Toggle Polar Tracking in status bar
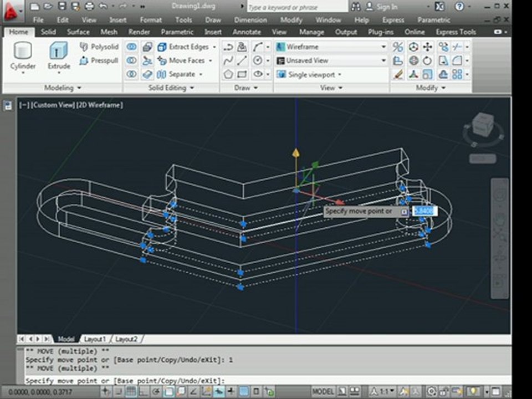532x399 pixels. tap(156, 392)
